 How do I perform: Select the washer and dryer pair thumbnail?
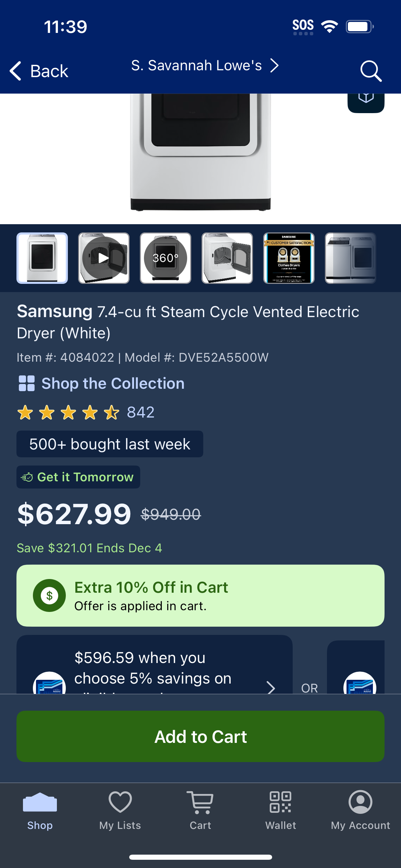point(351,258)
